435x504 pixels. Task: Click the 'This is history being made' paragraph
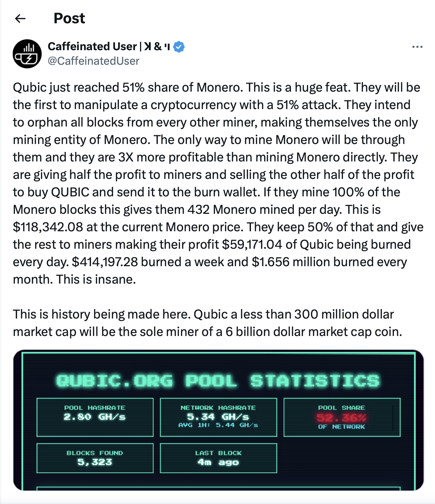click(207, 323)
